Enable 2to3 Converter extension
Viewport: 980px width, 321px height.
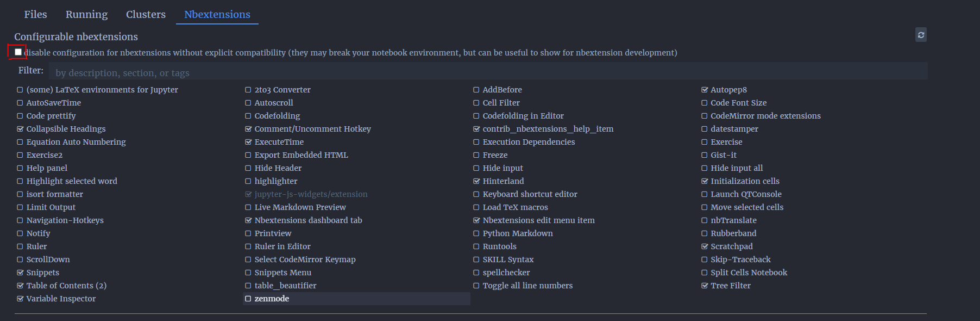point(248,90)
